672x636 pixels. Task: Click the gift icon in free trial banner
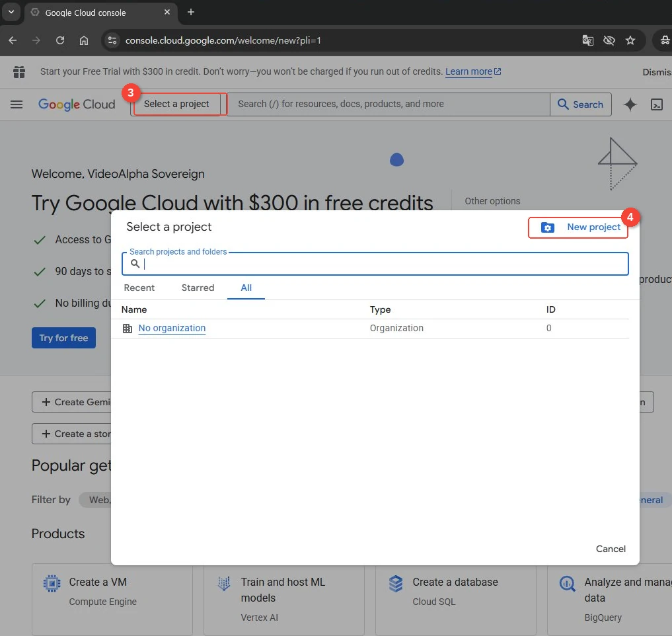[x=19, y=71]
